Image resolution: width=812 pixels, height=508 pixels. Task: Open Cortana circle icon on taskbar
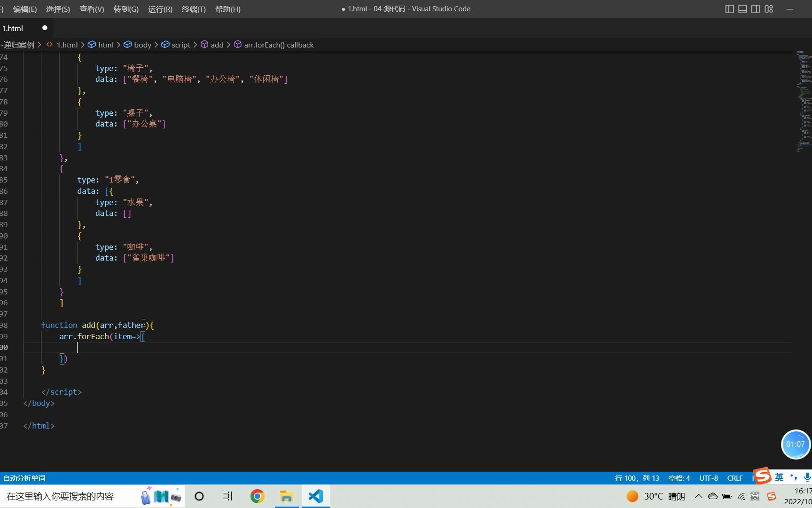(x=199, y=496)
